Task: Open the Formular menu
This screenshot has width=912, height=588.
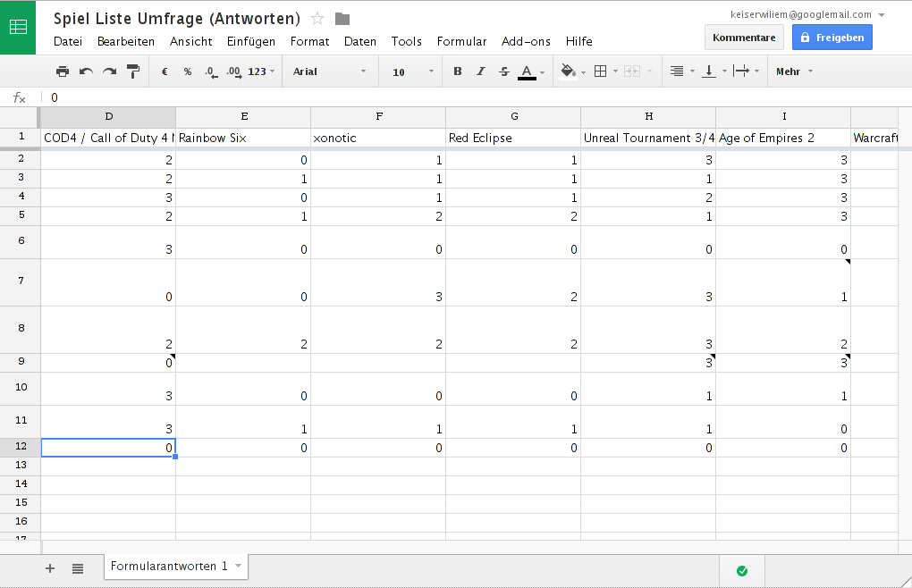Action: [x=462, y=41]
